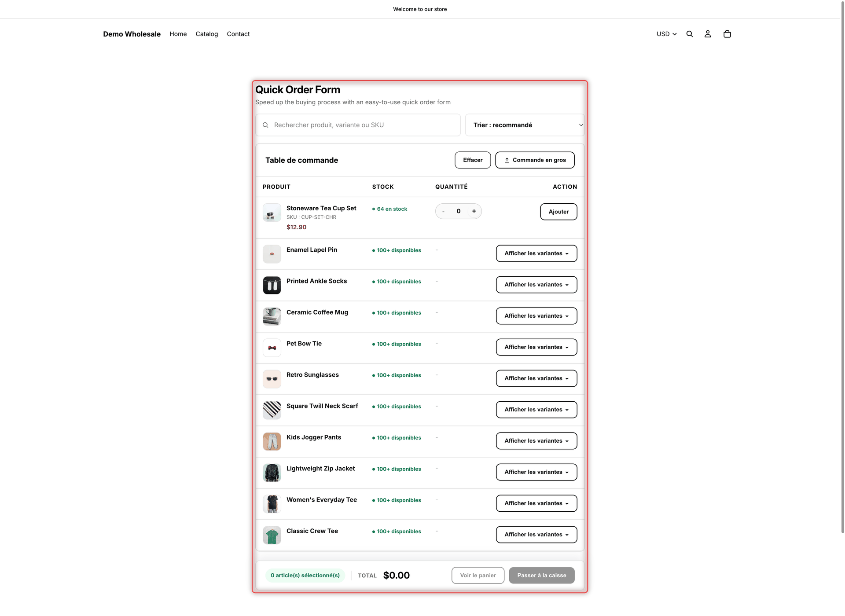Click the page vertical scrollbar
This screenshot has height=616, width=845.
(843, 267)
